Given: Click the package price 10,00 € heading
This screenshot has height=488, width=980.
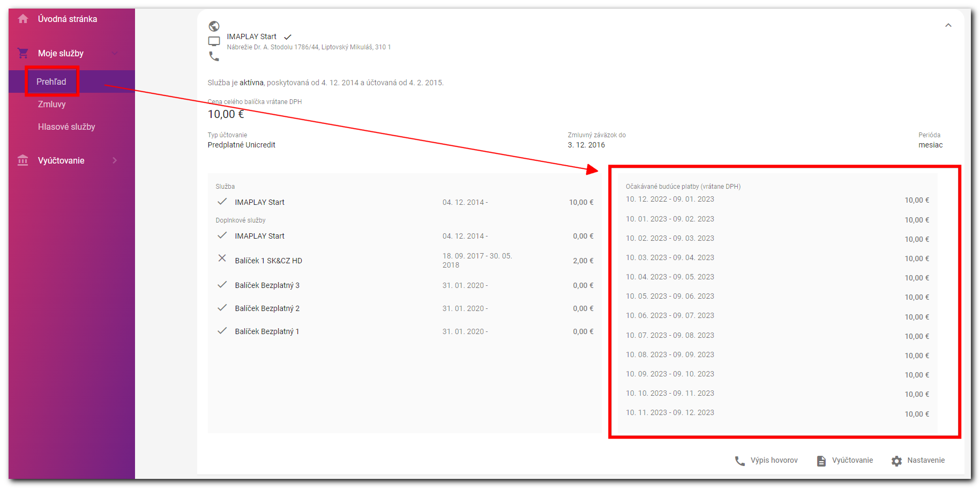Looking at the screenshot, I should pyautogui.click(x=226, y=114).
